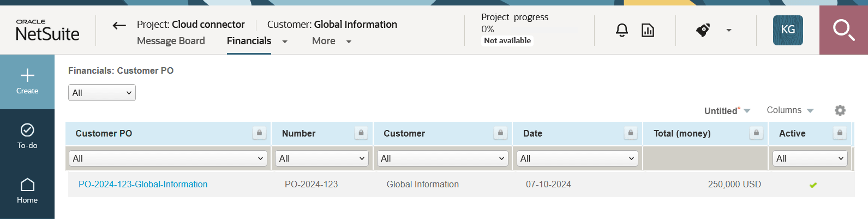
Task: Go back using the left arrow icon
Action: coord(119,25)
